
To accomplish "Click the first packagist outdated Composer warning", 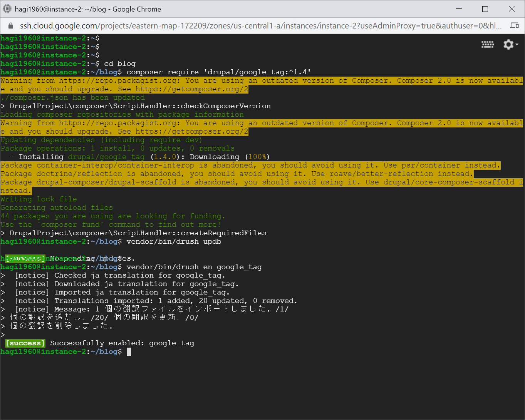I will pos(262,85).
